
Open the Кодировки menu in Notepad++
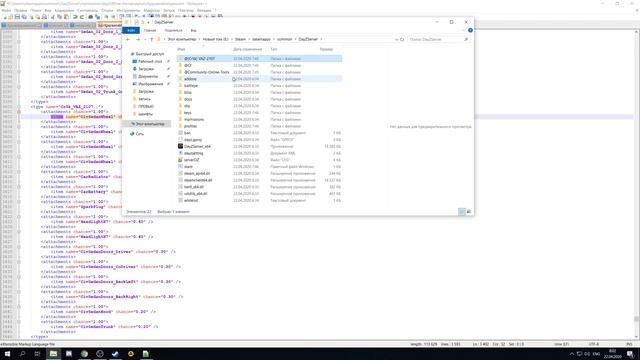click(x=64, y=10)
